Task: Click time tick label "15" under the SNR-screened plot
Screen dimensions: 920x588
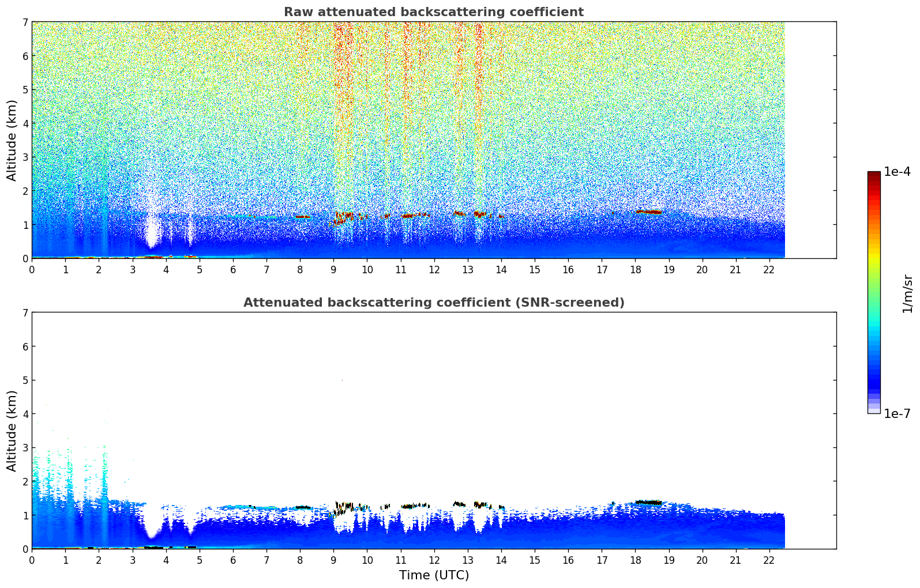Action: tap(535, 560)
